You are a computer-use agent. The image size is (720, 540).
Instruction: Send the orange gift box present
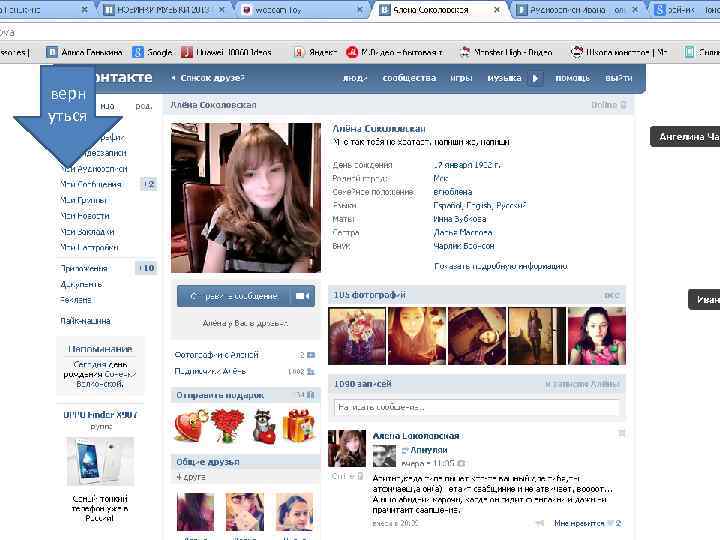pyautogui.click(x=298, y=426)
